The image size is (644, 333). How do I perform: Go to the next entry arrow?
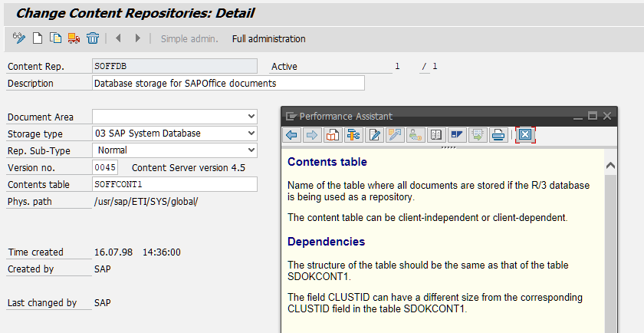[137, 38]
